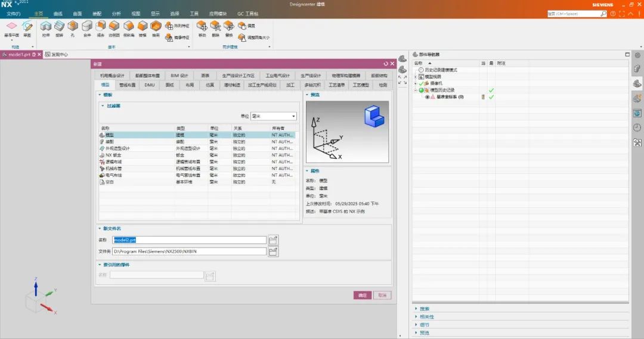
Task: Collapse the 模型历史记录 tree node
Action: point(416,91)
